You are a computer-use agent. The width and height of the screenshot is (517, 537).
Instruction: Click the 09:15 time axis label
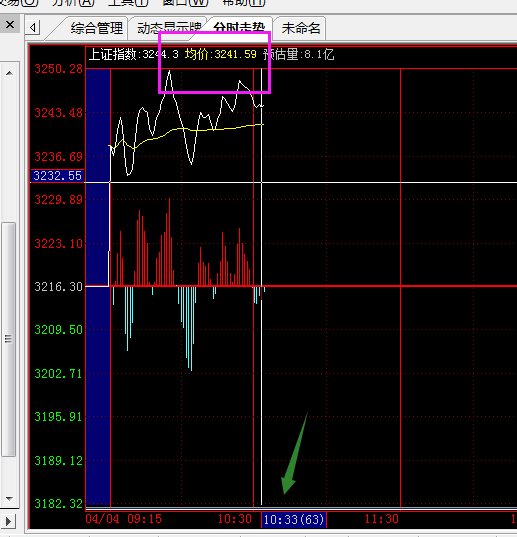tap(144, 519)
